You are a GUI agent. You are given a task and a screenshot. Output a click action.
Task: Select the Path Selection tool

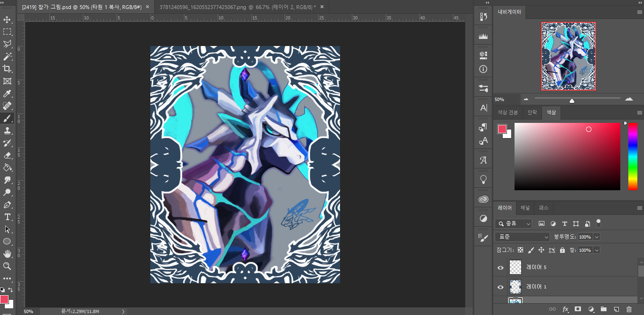7,229
